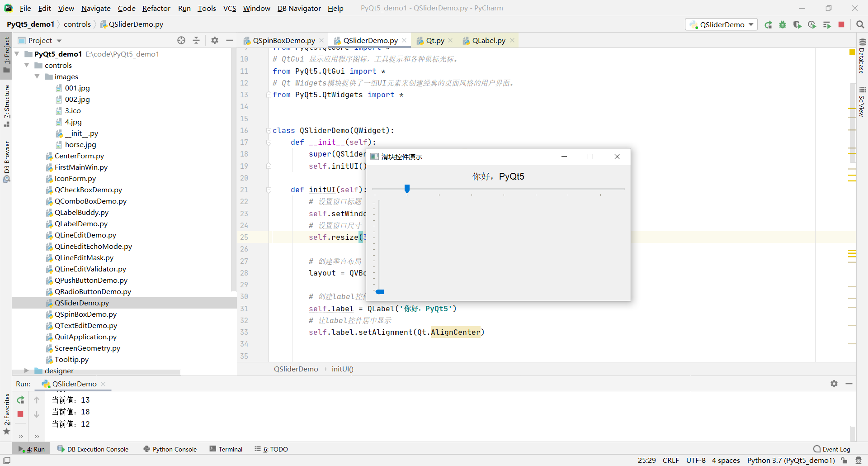Hide the Project tool window
868x466 pixels.
[x=230, y=40]
